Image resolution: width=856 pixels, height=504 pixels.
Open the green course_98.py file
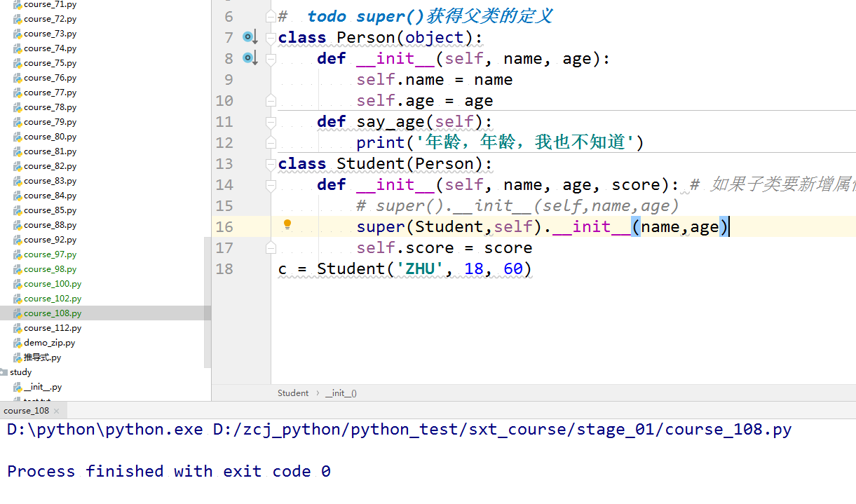point(50,269)
